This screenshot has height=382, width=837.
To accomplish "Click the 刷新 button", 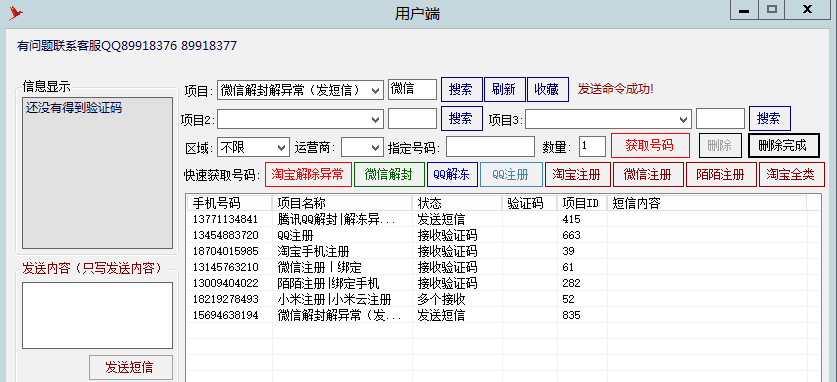I will [504, 90].
